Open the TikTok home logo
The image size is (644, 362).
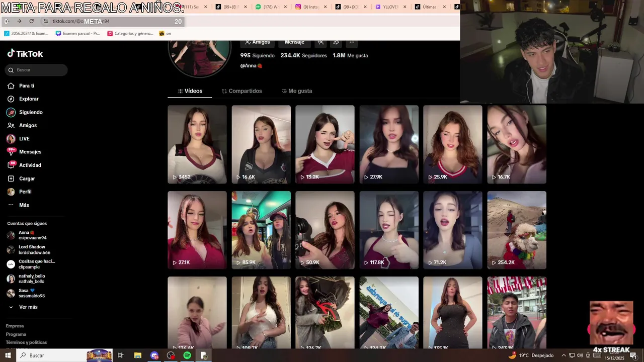point(25,54)
